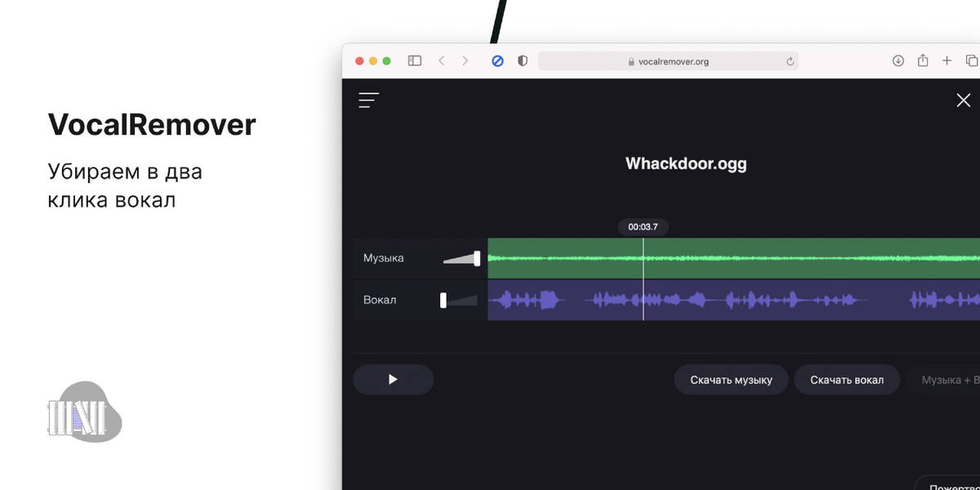
Task: Click the VocalRemover heading
Action: pyautogui.click(x=152, y=125)
